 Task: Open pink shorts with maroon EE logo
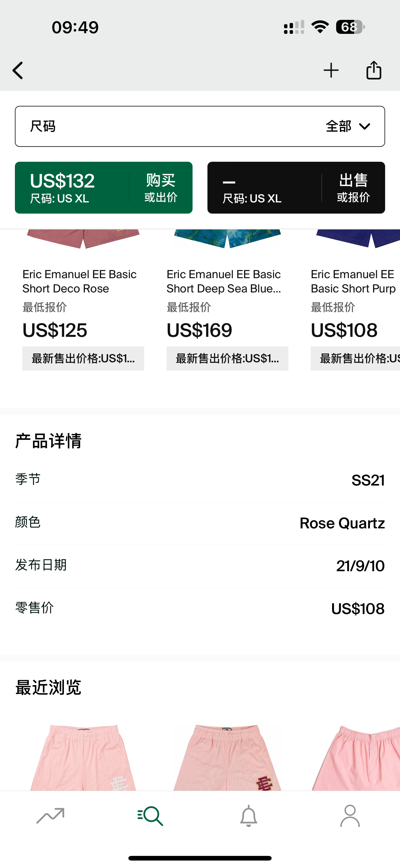(x=228, y=757)
